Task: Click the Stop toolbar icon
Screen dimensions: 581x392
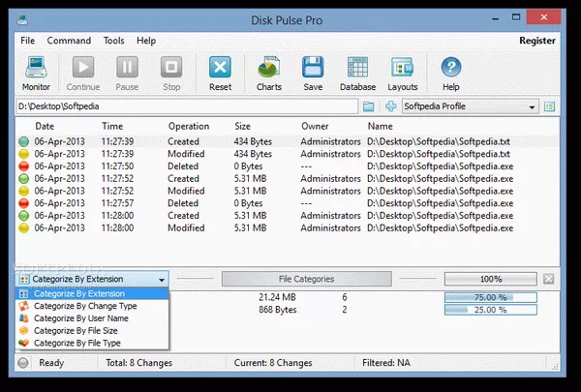Action: pos(171,74)
